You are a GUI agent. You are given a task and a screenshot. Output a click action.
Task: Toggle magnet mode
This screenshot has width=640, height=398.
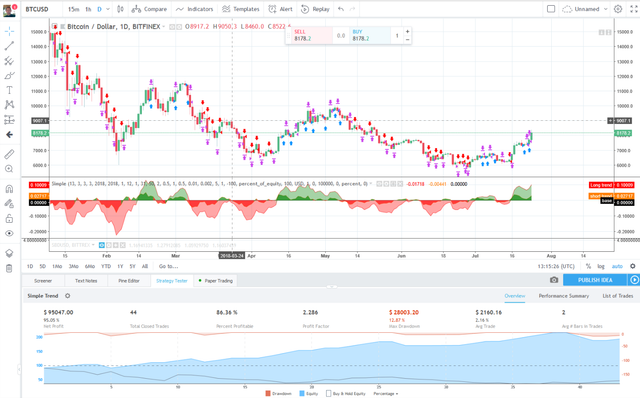(x=9, y=189)
